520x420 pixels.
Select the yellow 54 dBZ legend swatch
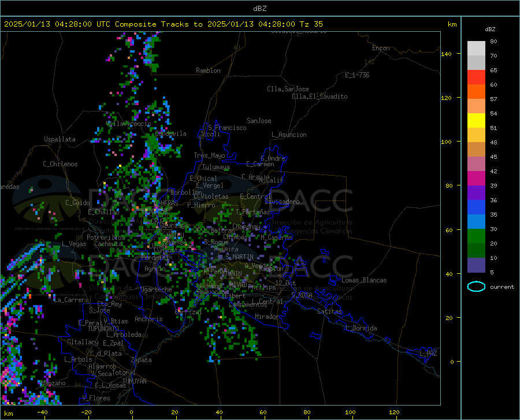click(x=476, y=120)
